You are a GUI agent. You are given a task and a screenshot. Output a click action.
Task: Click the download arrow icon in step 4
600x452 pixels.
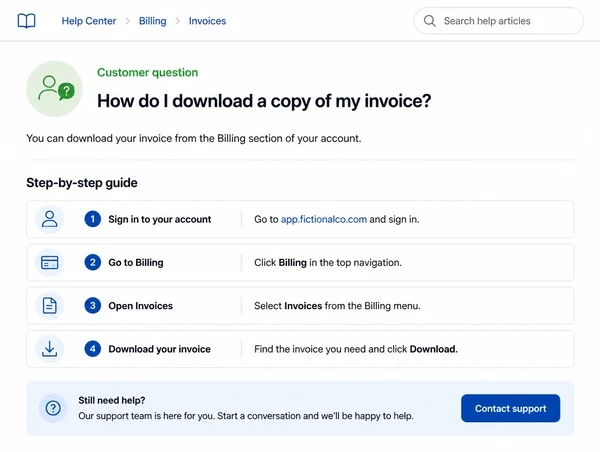(50, 349)
